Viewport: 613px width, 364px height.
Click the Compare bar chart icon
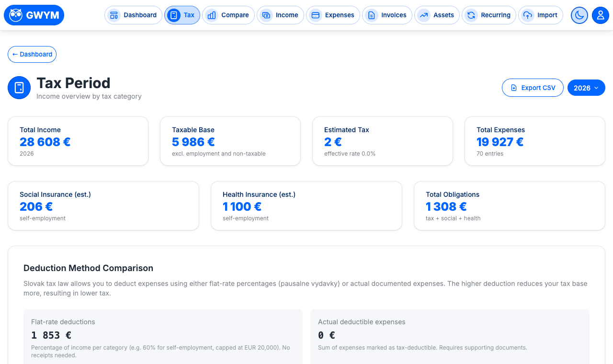pyautogui.click(x=212, y=15)
